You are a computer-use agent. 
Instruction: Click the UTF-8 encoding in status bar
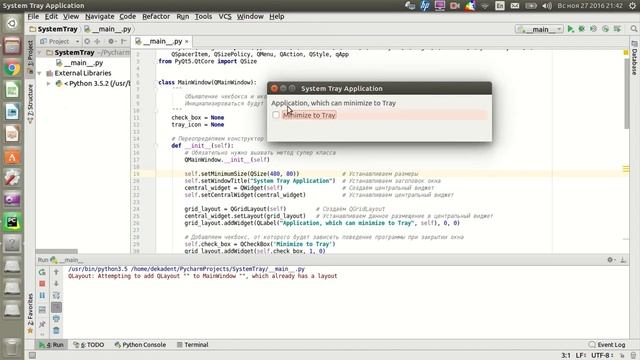(602, 356)
